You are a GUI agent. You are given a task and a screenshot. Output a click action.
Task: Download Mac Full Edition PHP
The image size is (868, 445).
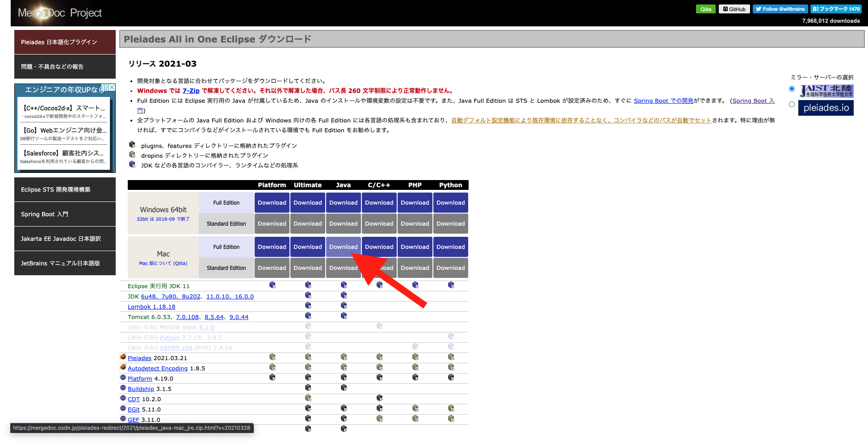tap(415, 247)
